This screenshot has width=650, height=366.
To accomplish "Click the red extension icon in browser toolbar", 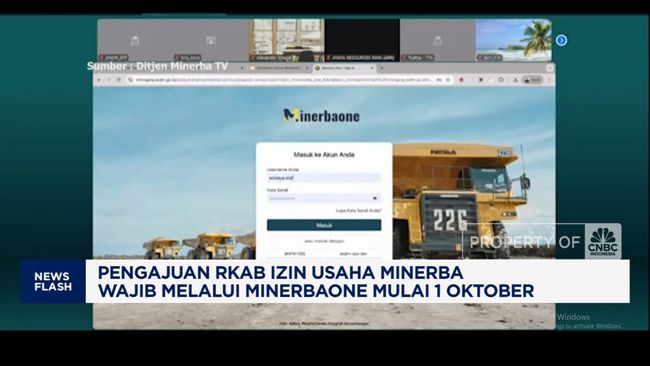I will [x=461, y=80].
